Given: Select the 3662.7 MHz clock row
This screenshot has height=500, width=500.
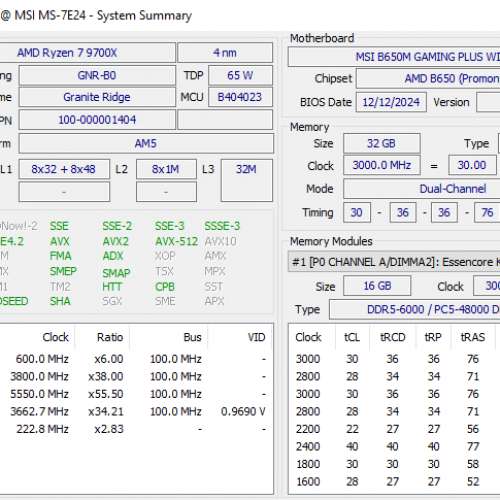Looking at the screenshot, I should 137,412.
